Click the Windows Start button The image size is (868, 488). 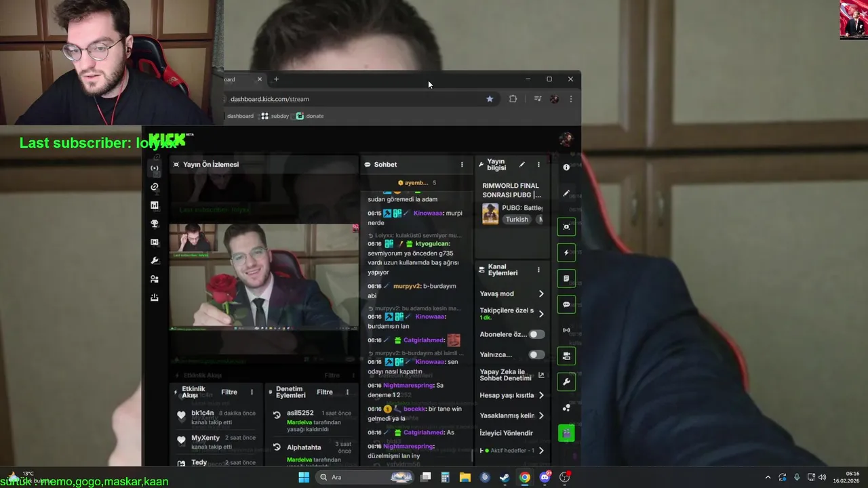pos(304,477)
